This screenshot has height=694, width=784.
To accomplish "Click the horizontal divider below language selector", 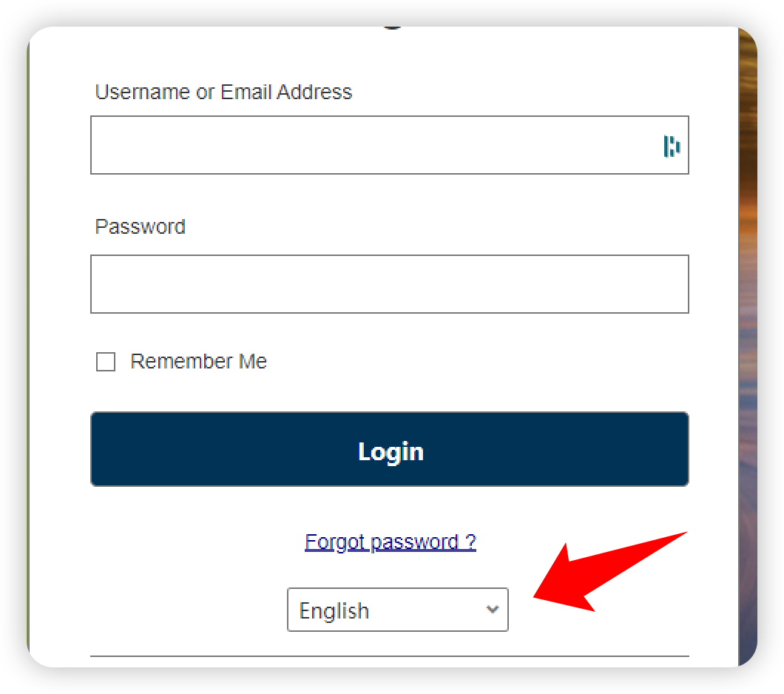I will tap(390, 656).
